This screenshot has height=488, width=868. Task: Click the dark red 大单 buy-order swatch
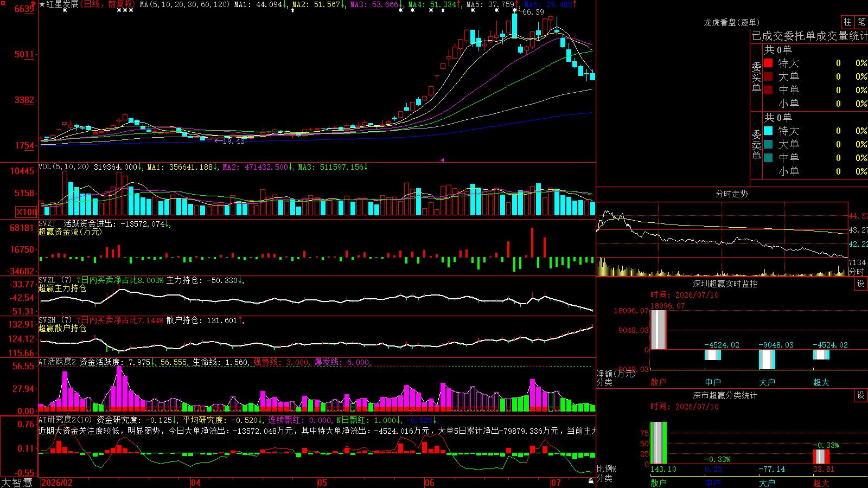pos(768,76)
